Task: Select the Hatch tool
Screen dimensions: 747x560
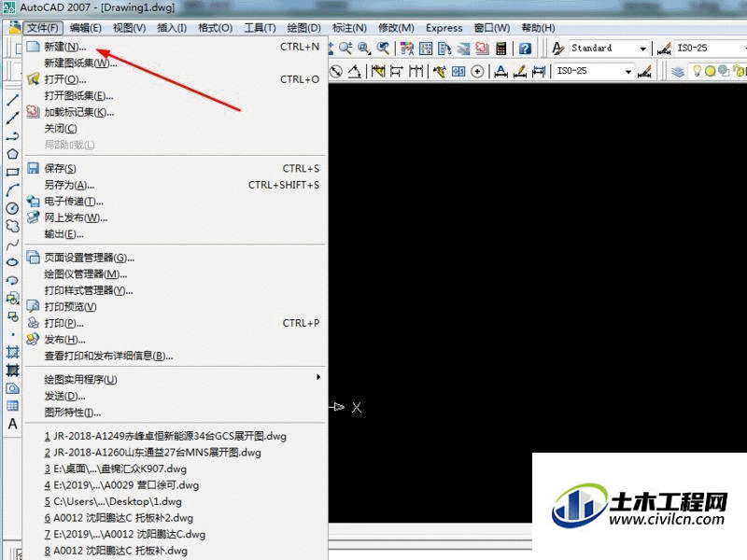Action: pos(12,353)
